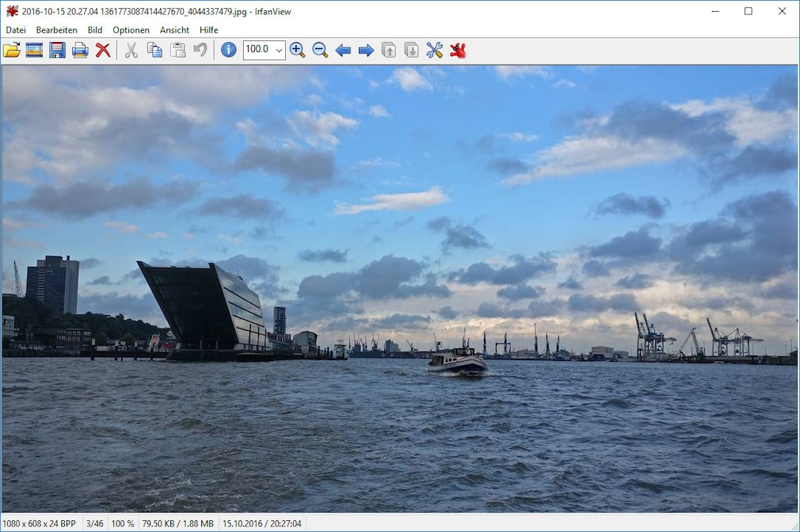Launch the slideshow tool
This screenshot has height=532, width=800.
pyautogui.click(x=34, y=49)
